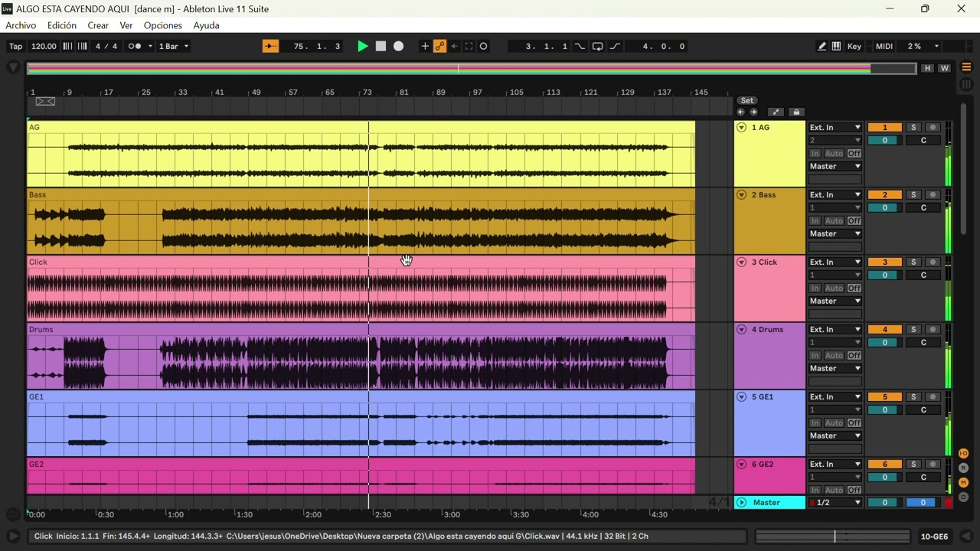
Task: Nudge tempo down icon
Action: point(67,47)
